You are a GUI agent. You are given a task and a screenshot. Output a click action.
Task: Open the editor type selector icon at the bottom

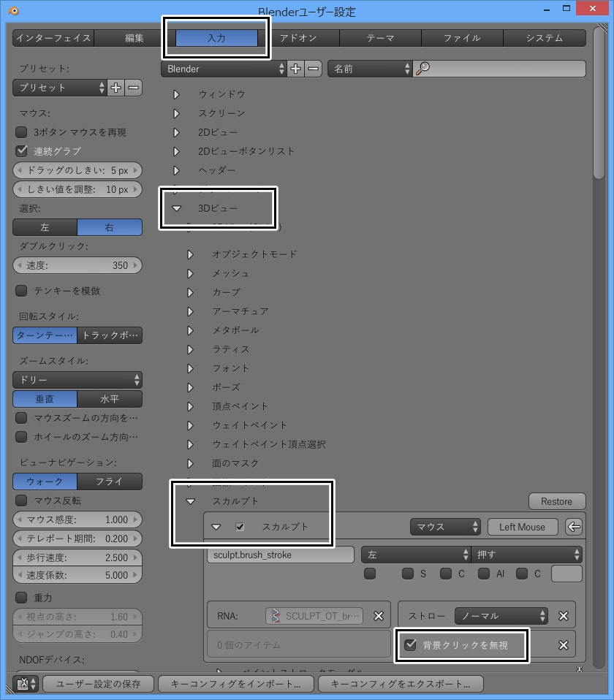tap(26, 683)
